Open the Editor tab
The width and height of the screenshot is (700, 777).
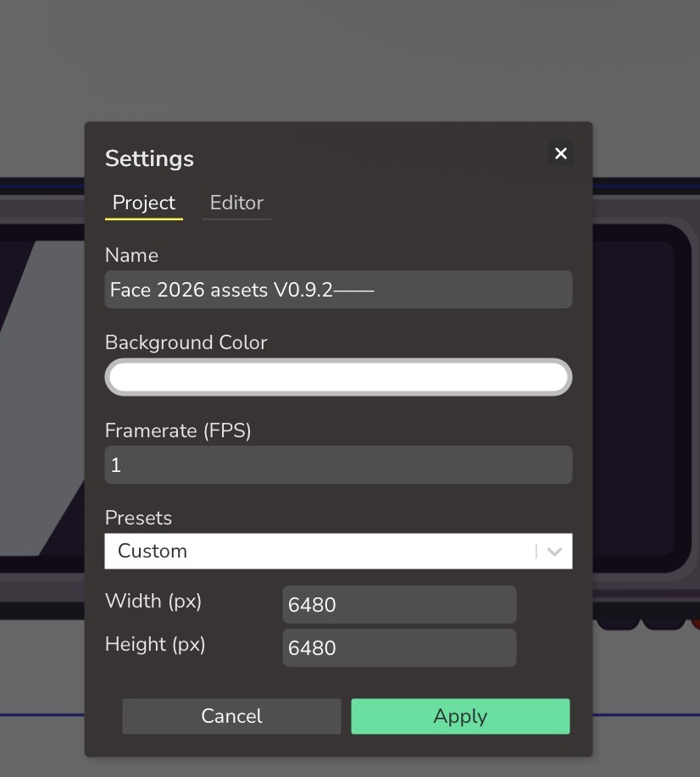click(x=236, y=203)
